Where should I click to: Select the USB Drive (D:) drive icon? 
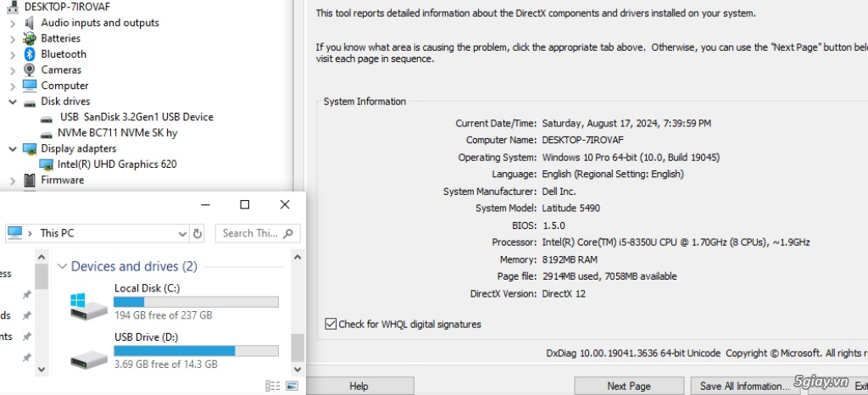(88, 360)
